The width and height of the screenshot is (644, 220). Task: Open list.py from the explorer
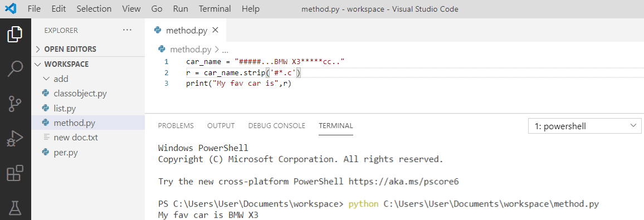(65, 109)
